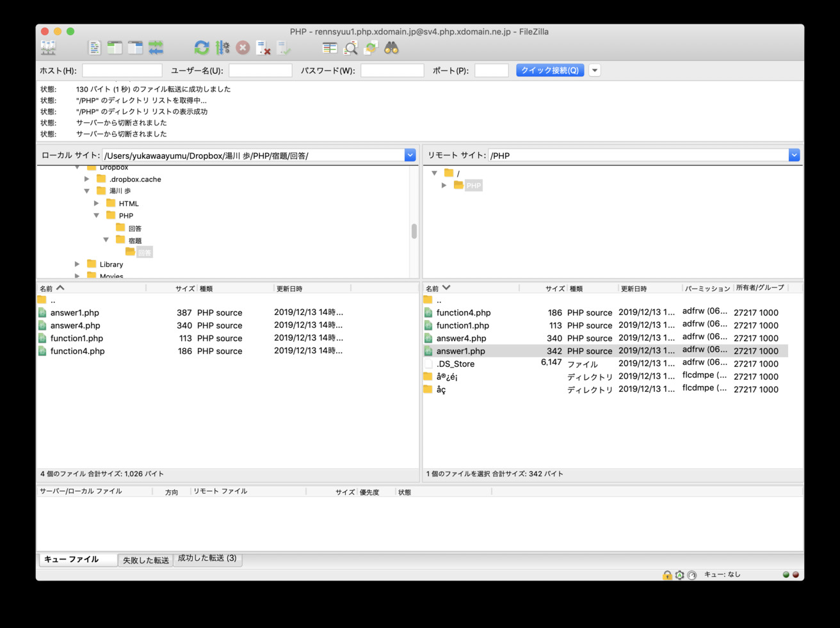The height and width of the screenshot is (628, 840).
Task: Open the local site path dropdown
Action: tap(410, 155)
